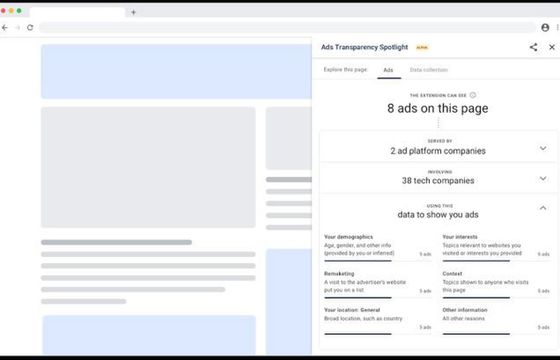
Task: Click the browser forward arrow
Action: pos(18,28)
